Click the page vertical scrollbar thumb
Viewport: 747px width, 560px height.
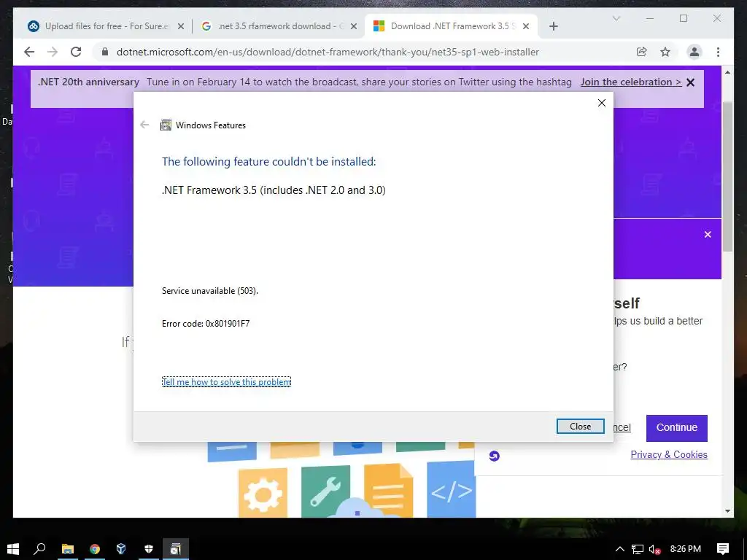pyautogui.click(x=727, y=176)
